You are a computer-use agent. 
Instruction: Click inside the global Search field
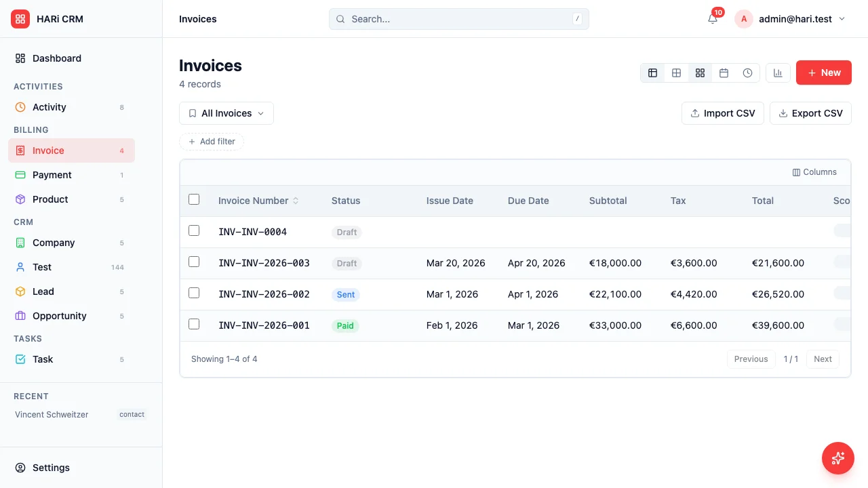[x=458, y=19]
